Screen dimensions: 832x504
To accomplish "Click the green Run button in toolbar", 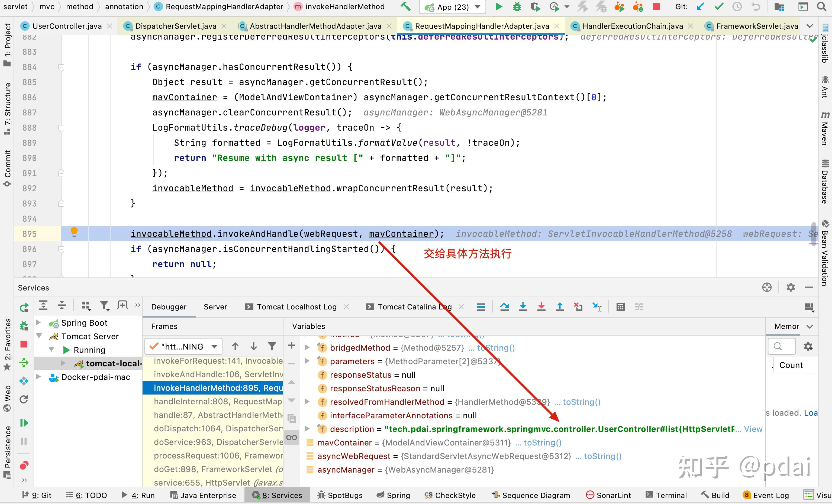I will [498, 7].
